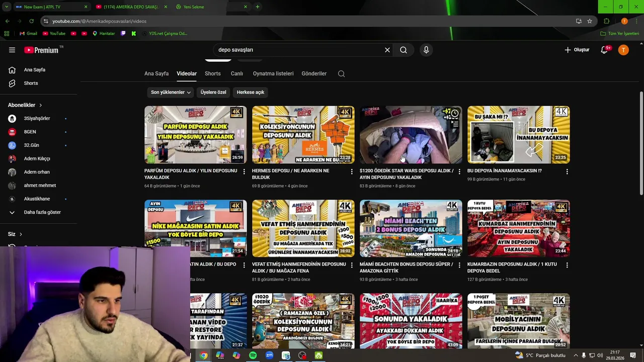
Task: Open the YouTube account avatar menu
Action: [x=623, y=50]
